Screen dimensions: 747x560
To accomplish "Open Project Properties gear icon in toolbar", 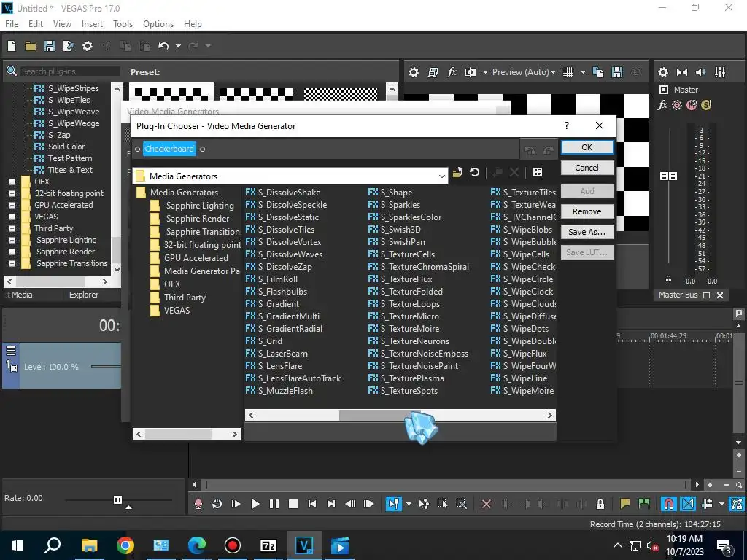I will point(88,46).
